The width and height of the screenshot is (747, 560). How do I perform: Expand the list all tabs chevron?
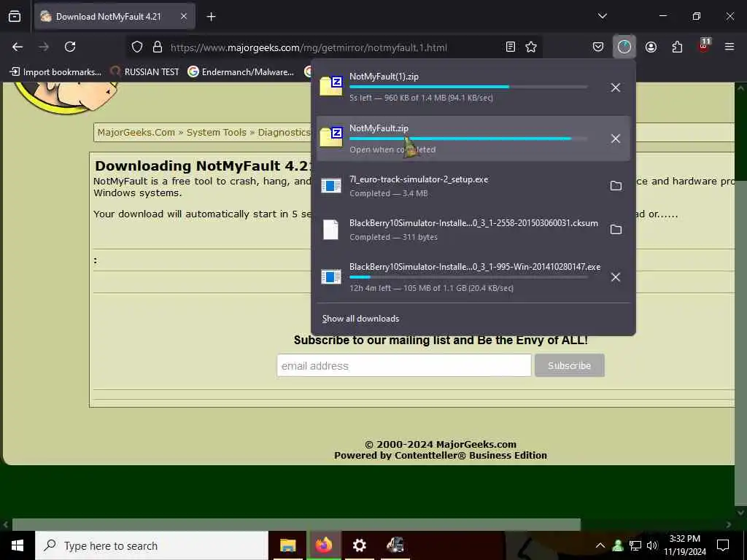coord(602,16)
